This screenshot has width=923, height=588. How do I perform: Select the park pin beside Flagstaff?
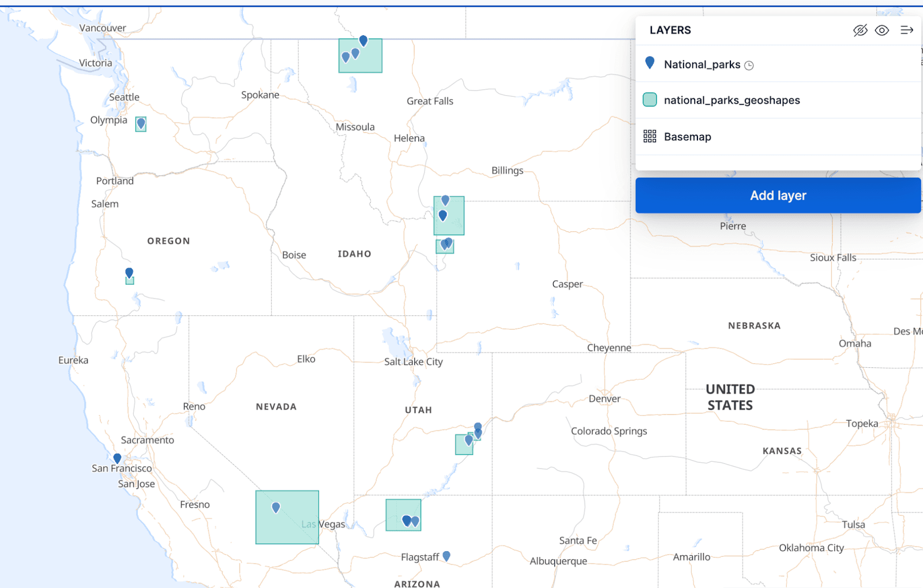coord(446,556)
